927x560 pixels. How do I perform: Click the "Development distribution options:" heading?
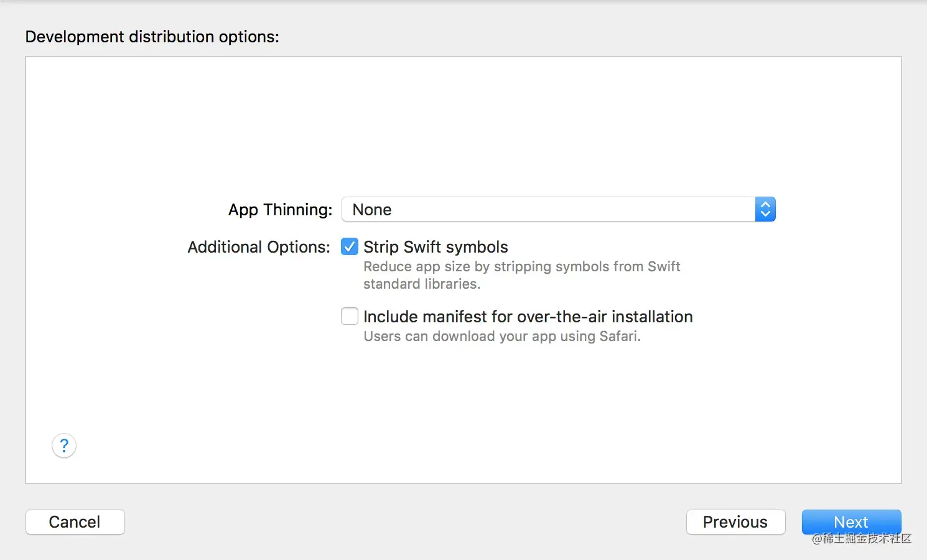point(152,37)
